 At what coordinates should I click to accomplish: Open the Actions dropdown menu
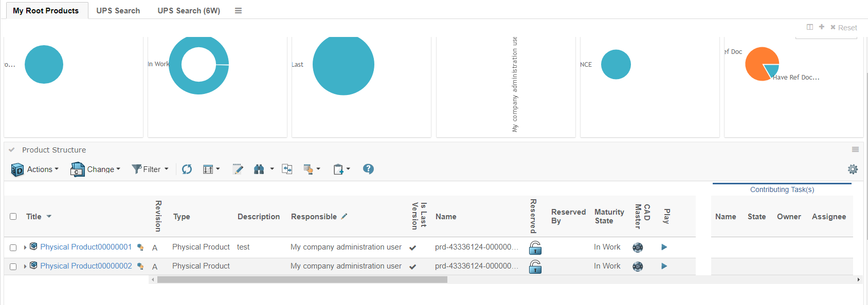click(x=35, y=169)
